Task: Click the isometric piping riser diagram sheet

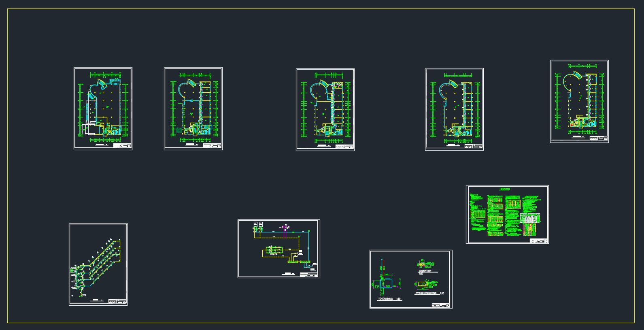Action: [x=98, y=264]
